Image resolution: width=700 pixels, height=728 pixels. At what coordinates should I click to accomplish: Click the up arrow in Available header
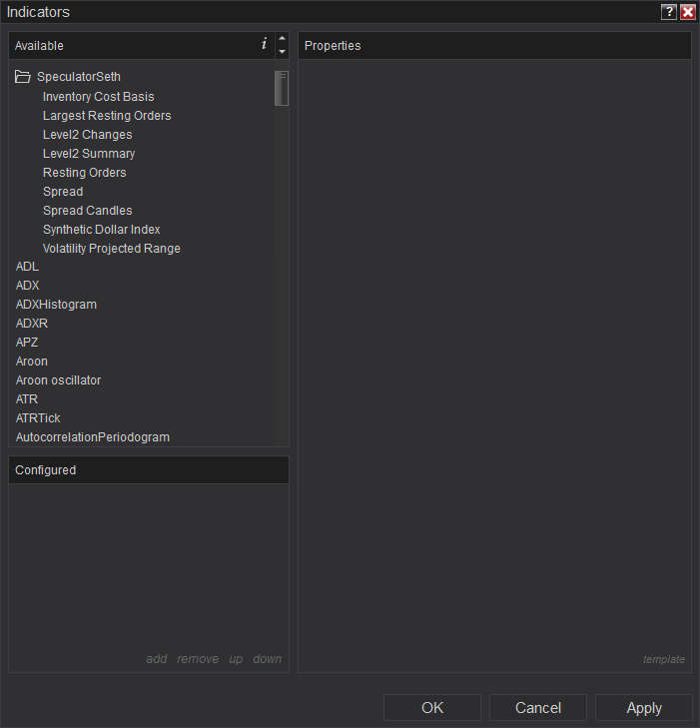pos(282,39)
